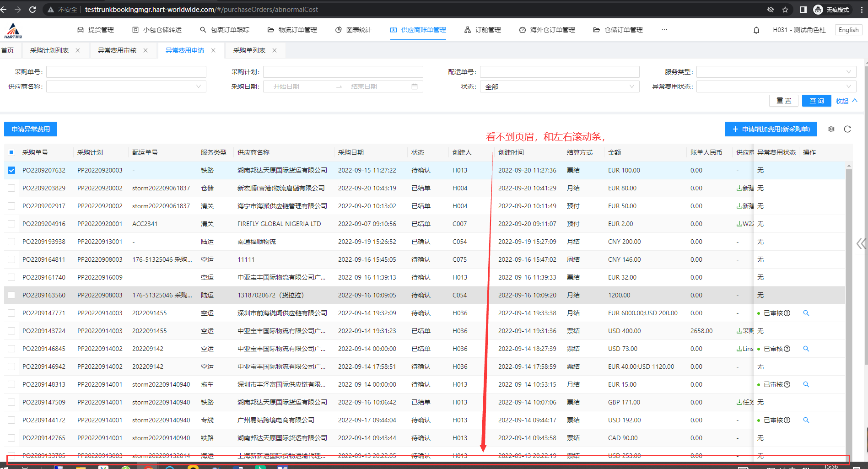The width and height of the screenshot is (868, 469).
Task: Open table column settings gear icon
Action: point(831,129)
